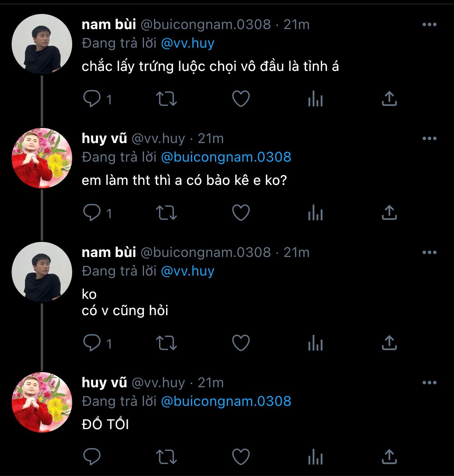Share nam bùi's first tweet
Image resolution: width=454 pixels, height=476 pixels.
[x=389, y=99]
